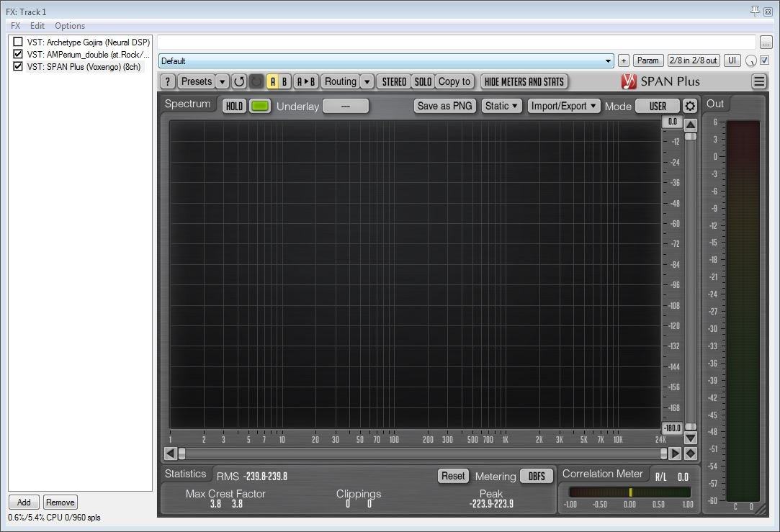Click frequency scroll left arrow
The image size is (780, 532).
[170, 454]
